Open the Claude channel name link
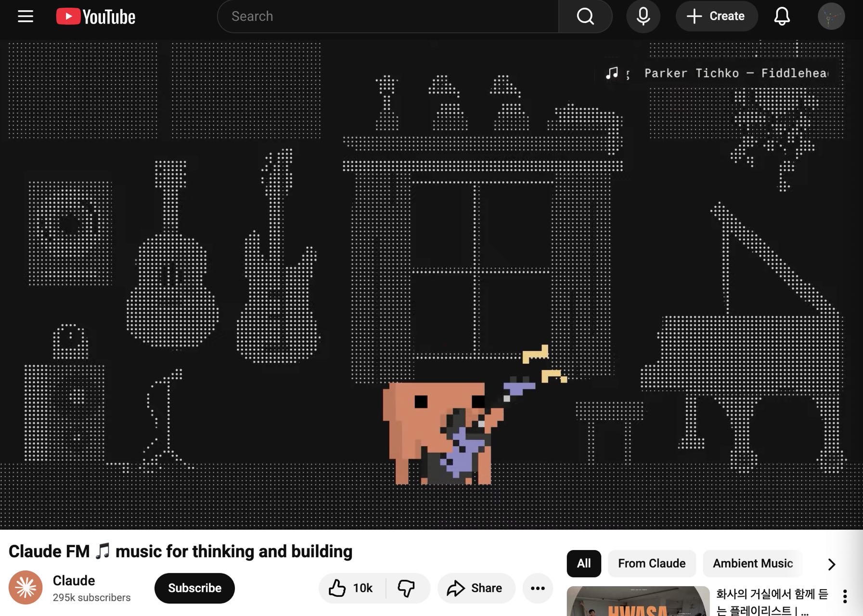This screenshot has width=863, height=616. click(x=74, y=580)
